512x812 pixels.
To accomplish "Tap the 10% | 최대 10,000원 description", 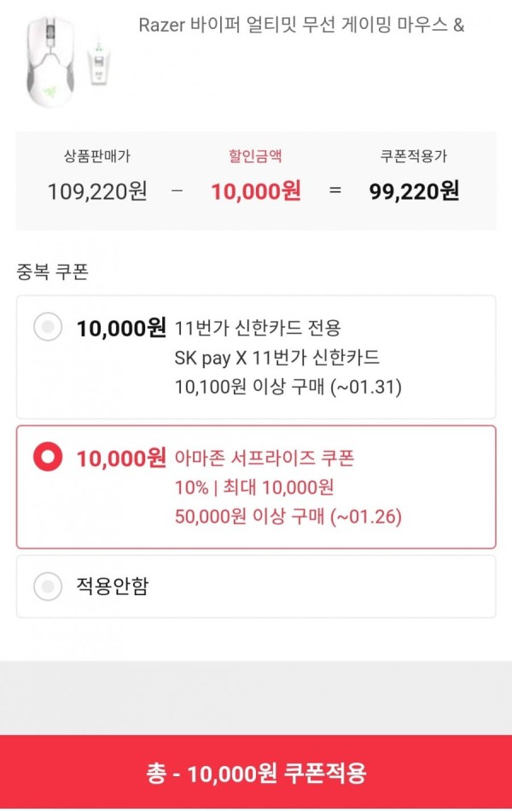I will pos(253,488).
